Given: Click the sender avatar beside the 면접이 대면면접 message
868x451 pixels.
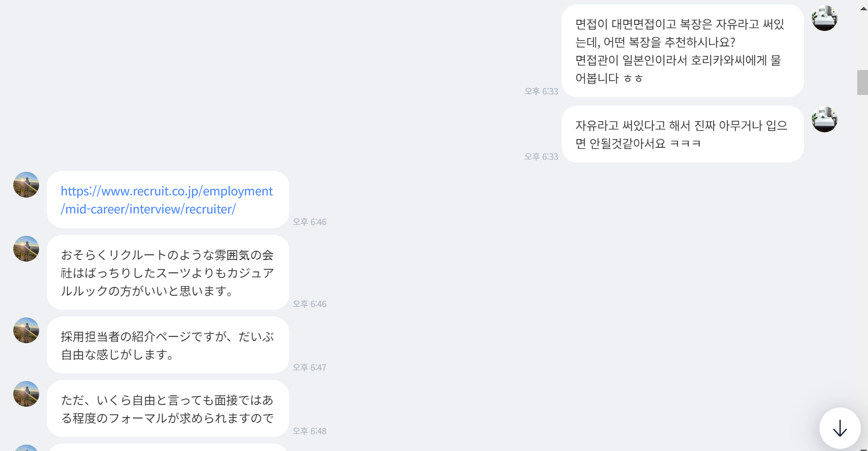Looking at the screenshot, I should pyautogui.click(x=824, y=18).
